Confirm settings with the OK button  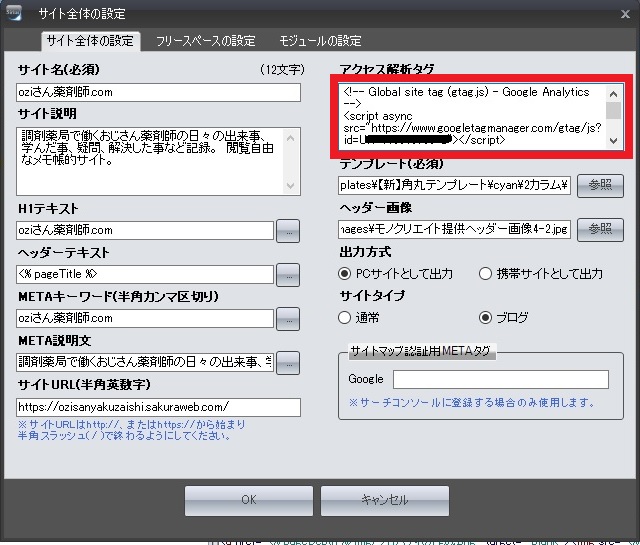click(248, 500)
